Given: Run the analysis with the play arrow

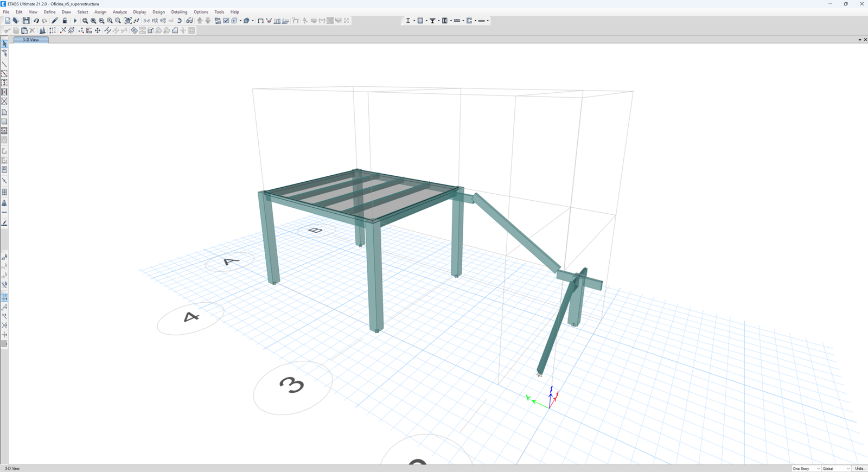Looking at the screenshot, I should [75, 21].
